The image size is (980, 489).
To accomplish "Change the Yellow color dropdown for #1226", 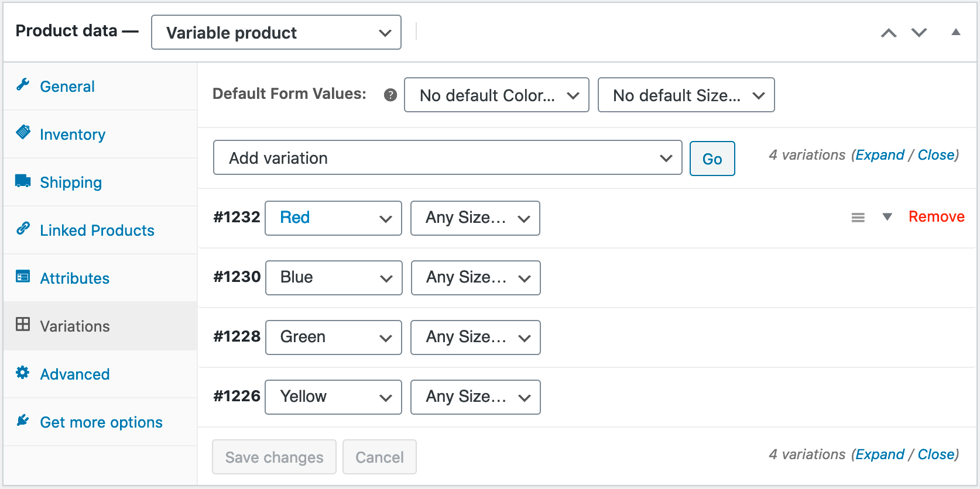I will click(333, 397).
